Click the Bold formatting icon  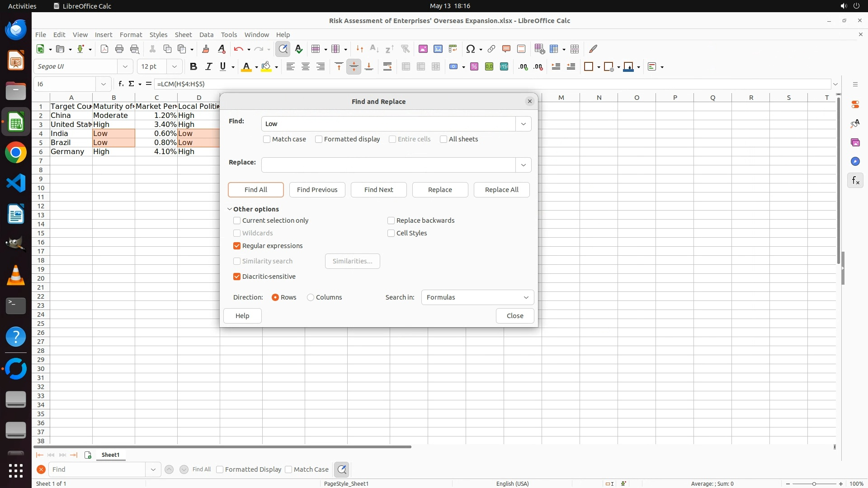[x=193, y=67]
